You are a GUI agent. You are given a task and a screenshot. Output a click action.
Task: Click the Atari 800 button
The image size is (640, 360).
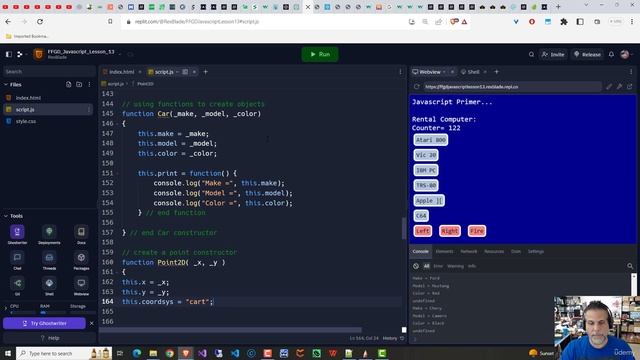point(431,140)
